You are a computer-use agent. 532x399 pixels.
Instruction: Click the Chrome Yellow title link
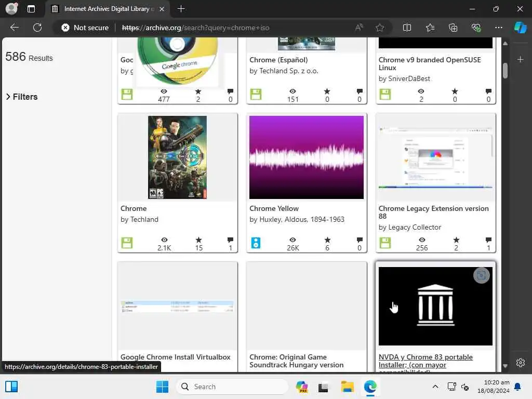(274, 208)
